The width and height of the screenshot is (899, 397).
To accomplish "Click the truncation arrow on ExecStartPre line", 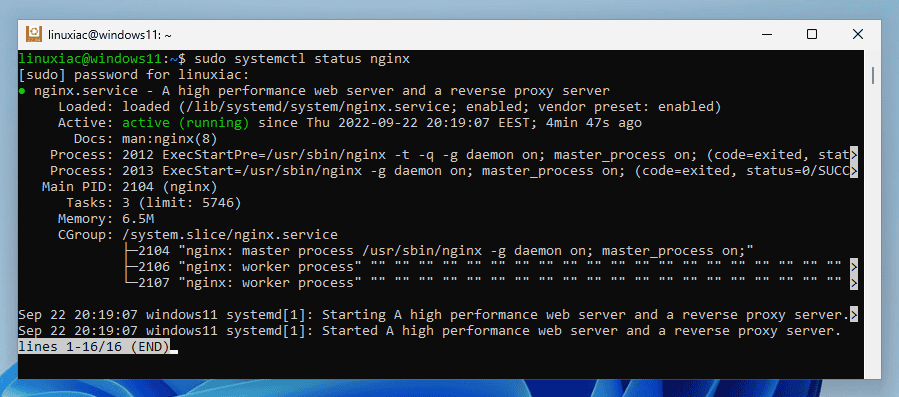I will pyautogui.click(x=854, y=155).
